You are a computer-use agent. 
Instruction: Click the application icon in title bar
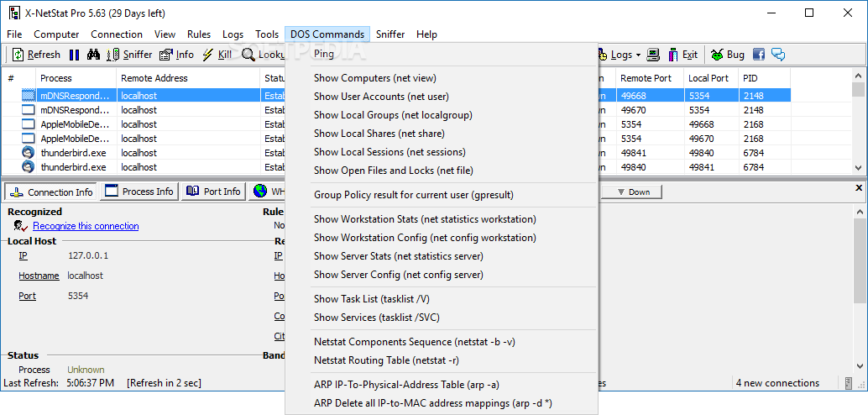15,13
